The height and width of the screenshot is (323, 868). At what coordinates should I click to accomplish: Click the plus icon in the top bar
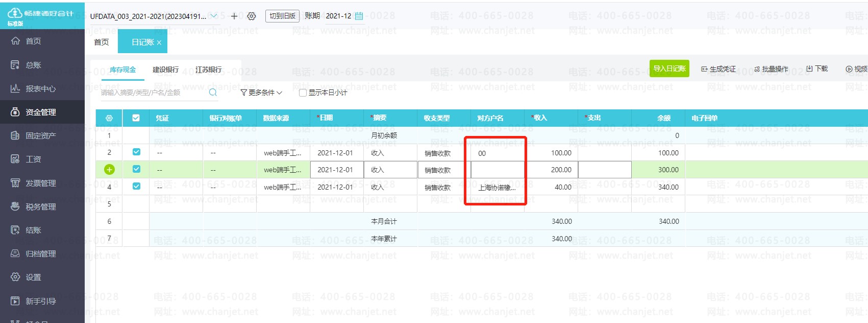(234, 16)
